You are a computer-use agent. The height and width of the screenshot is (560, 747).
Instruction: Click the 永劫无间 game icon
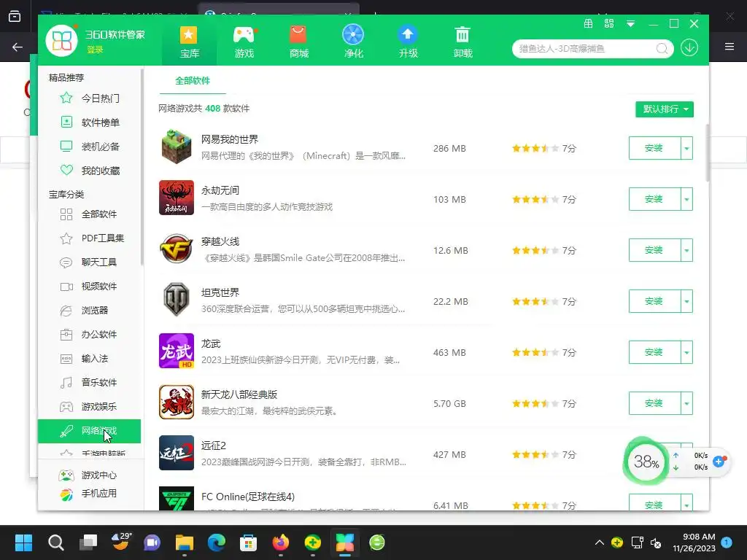[177, 198]
